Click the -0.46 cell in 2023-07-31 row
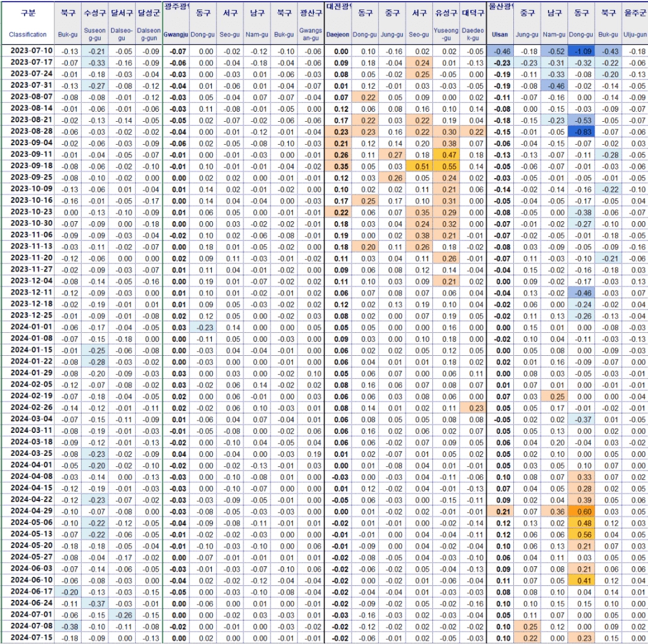The width and height of the screenshot is (648, 644). click(554, 86)
